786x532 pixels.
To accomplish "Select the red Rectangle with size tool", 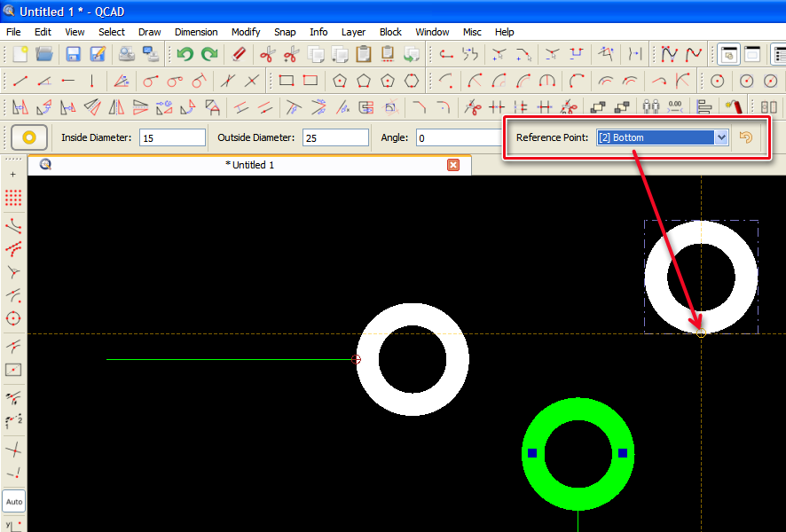I will pyautogui.click(x=310, y=81).
